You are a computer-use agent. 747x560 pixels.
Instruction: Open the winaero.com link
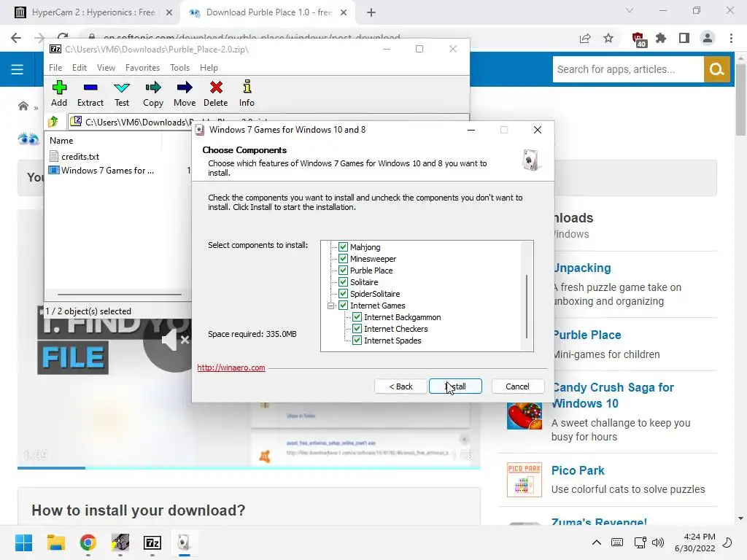231,367
